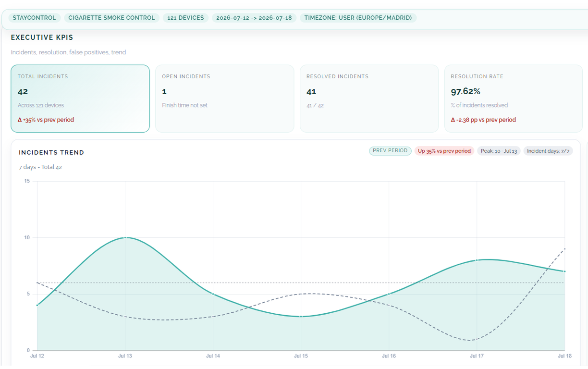Click the Δ +35% vs prev period text

click(46, 120)
